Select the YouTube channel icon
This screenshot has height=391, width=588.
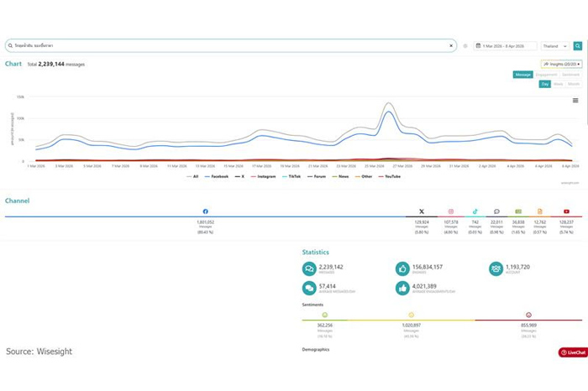pos(567,211)
